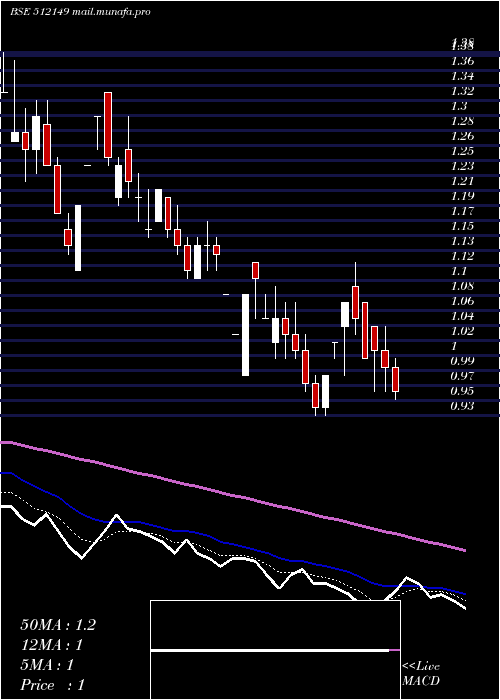Click the BSE 512149 mail.munafa.pro title text
The width and height of the screenshot is (500, 700).
(80, 11)
